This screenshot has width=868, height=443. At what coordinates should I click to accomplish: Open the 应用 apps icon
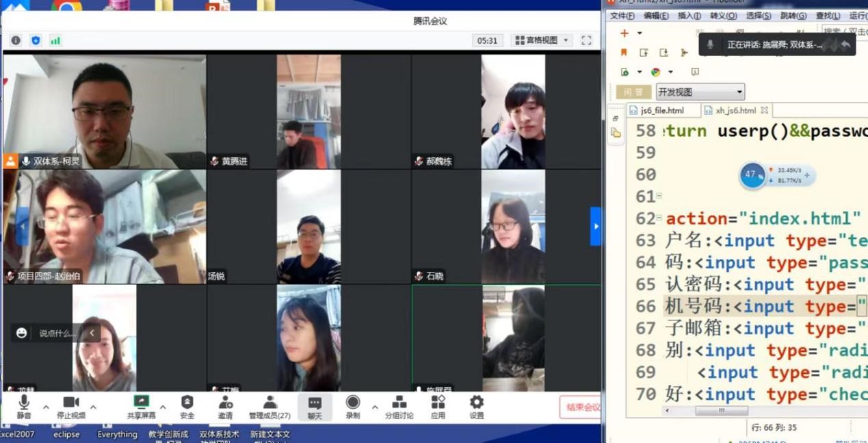click(438, 403)
